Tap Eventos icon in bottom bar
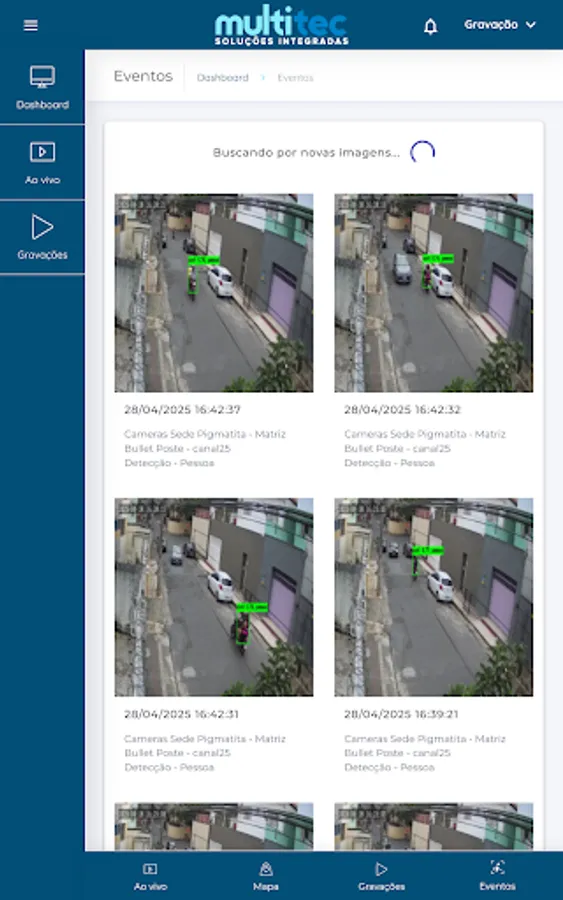This screenshot has height=900, width=563. pos(498,867)
